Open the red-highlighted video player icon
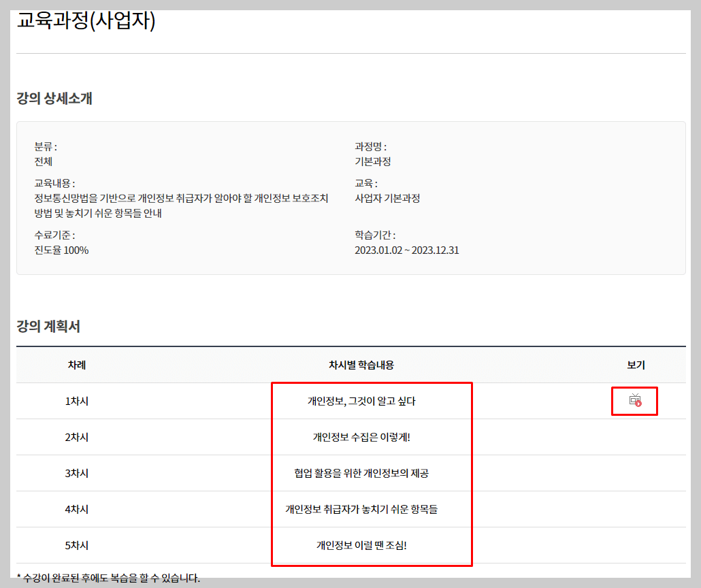Screen dimensions: 701x588 (x=634, y=401)
